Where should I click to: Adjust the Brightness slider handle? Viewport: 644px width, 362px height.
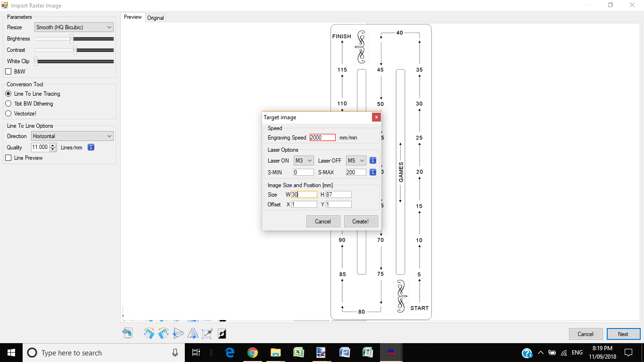click(x=72, y=39)
